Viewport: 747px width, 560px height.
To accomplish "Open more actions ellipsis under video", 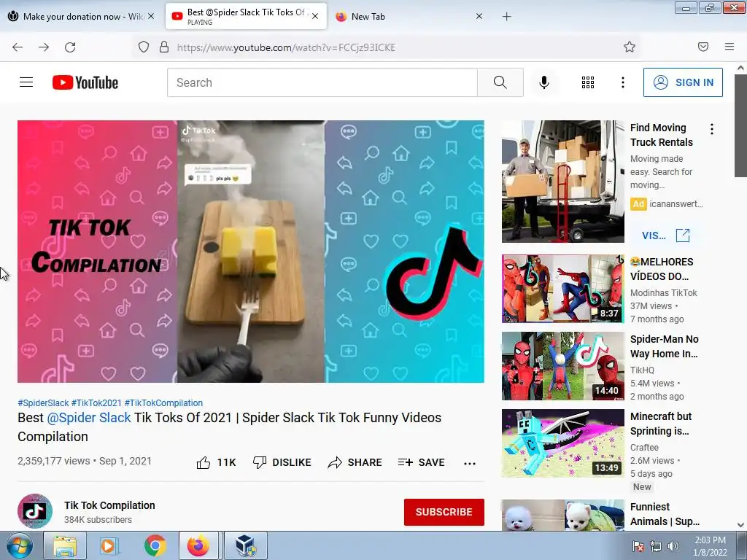I will pyautogui.click(x=470, y=463).
